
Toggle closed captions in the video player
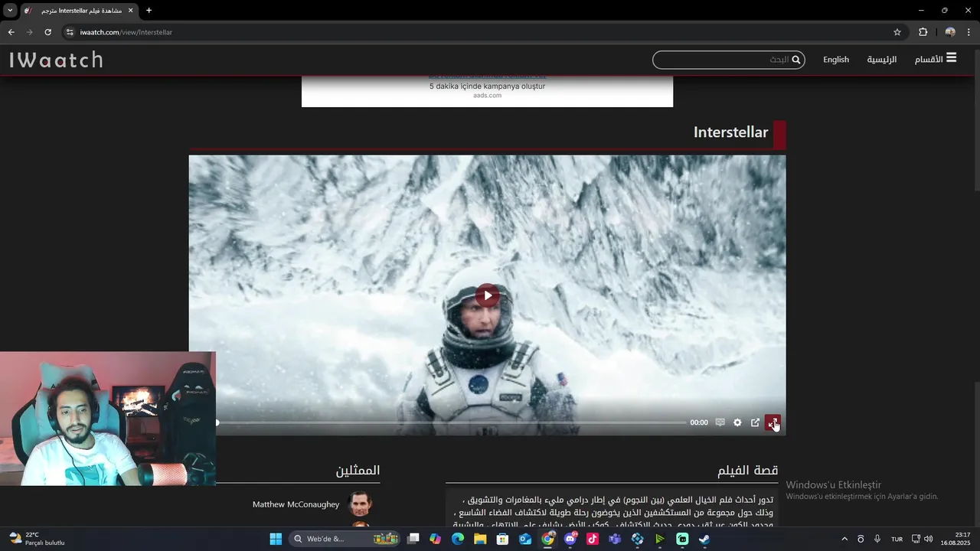pyautogui.click(x=720, y=422)
